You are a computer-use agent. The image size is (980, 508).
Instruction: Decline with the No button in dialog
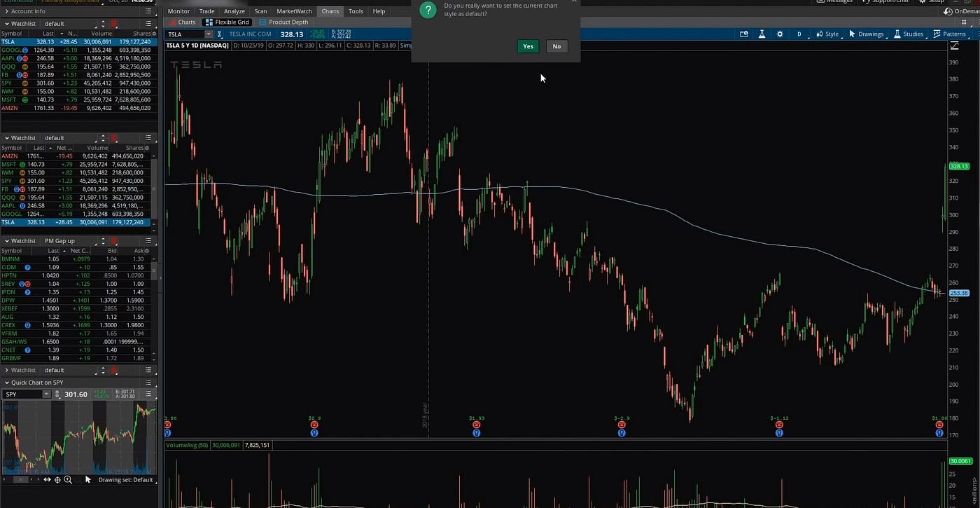tap(556, 46)
